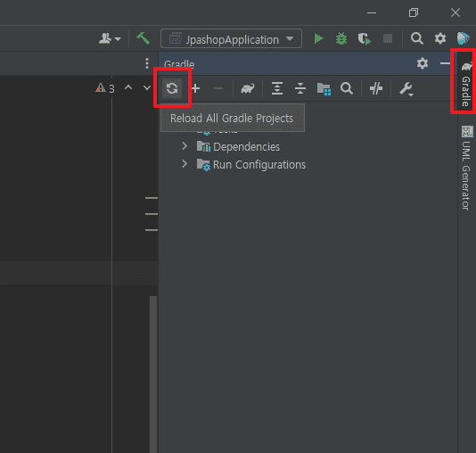Click Reload All Gradle Projects icon
The width and height of the screenshot is (476, 453).
pyautogui.click(x=172, y=88)
